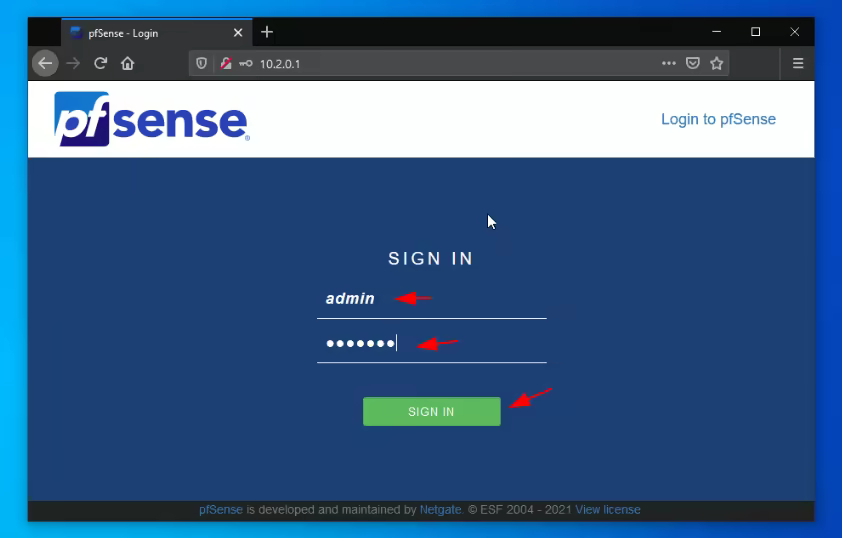This screenshot has width=842, height=538.
Task: Close the pfSense - Login tab
Action: (238, 33)
